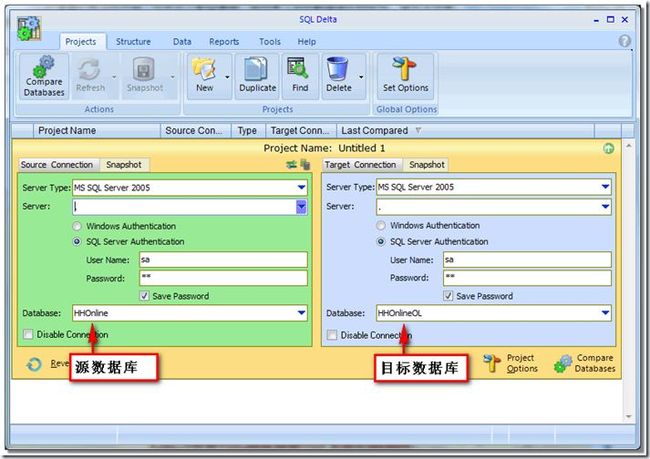
Task: Open the Help ribbon tab
Action: click(x=307, y=42)
